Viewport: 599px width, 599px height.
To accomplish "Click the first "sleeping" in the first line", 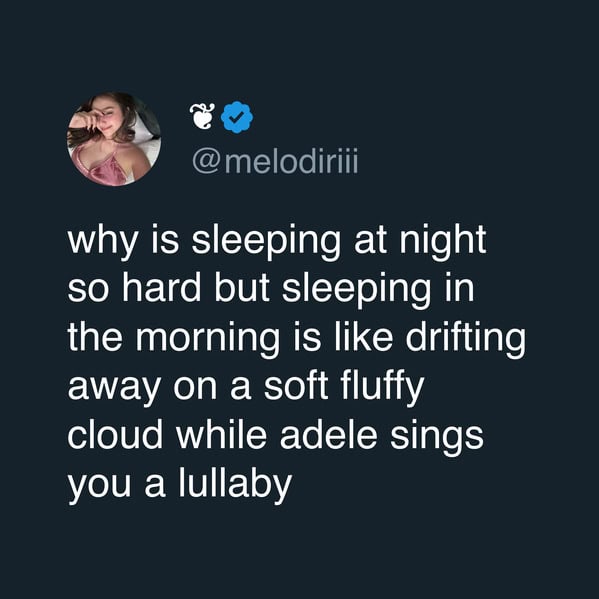I will (266, 242).
